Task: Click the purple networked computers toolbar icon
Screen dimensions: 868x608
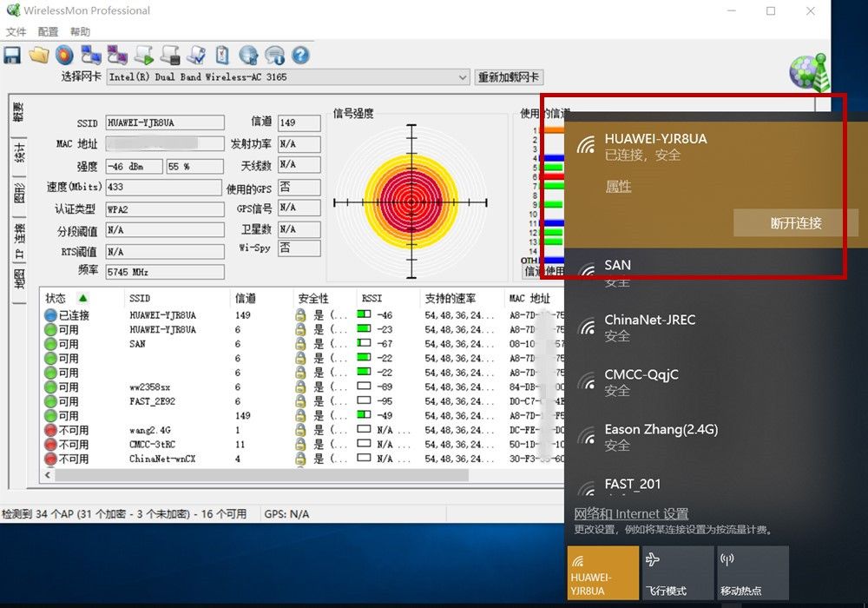Action: click(x=117, y=56)
